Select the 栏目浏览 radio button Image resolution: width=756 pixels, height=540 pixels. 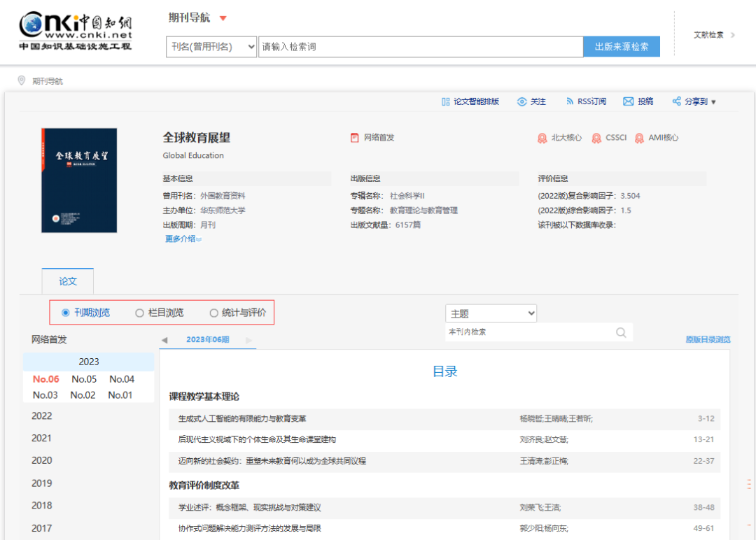tap(140, 313)
